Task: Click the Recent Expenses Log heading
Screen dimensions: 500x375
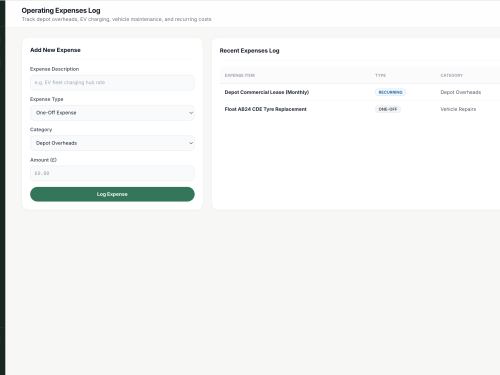Action: click(249, 51)
